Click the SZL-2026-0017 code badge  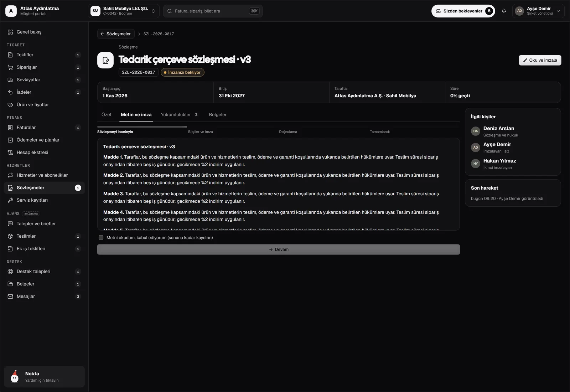(x=139, y=72)
